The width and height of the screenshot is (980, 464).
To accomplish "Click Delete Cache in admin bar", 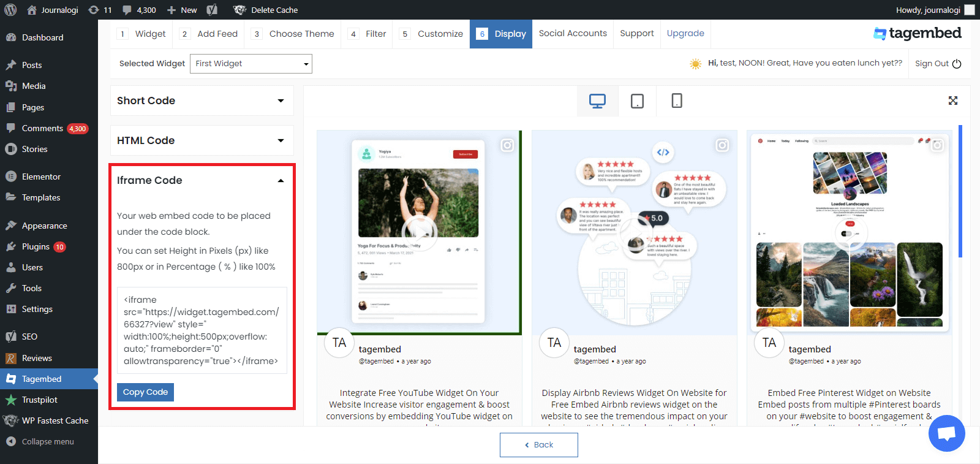I will (x=265, y=10).
